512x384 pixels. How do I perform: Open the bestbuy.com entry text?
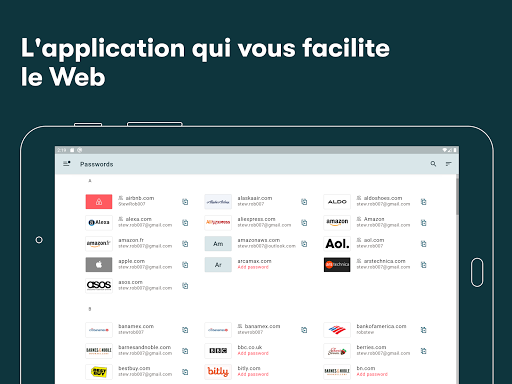click(x=145, y=371)
